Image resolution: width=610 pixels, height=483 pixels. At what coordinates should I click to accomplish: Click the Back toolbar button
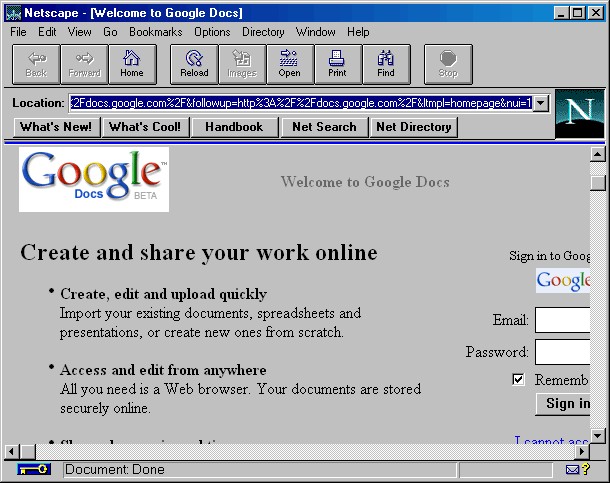(36, 63)
